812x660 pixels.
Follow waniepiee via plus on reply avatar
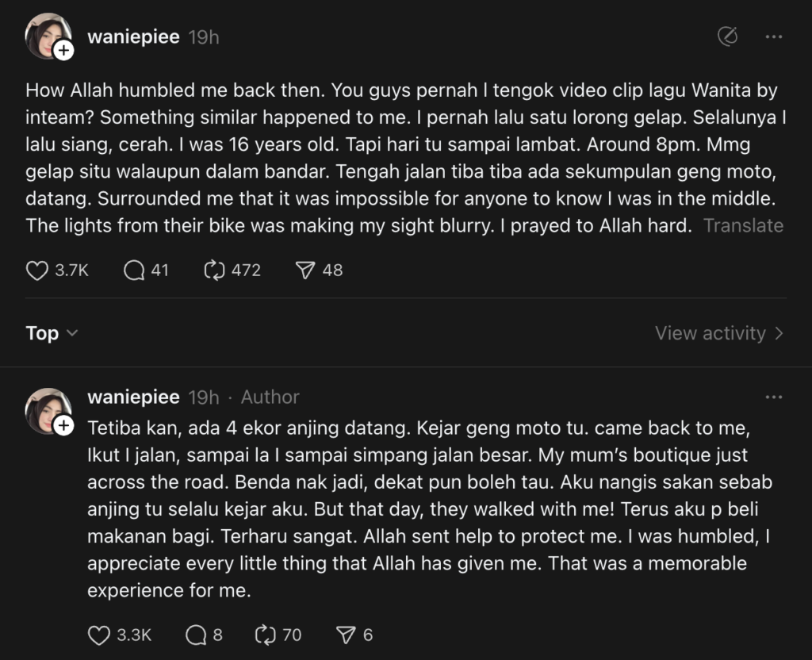tap(63, 426)
